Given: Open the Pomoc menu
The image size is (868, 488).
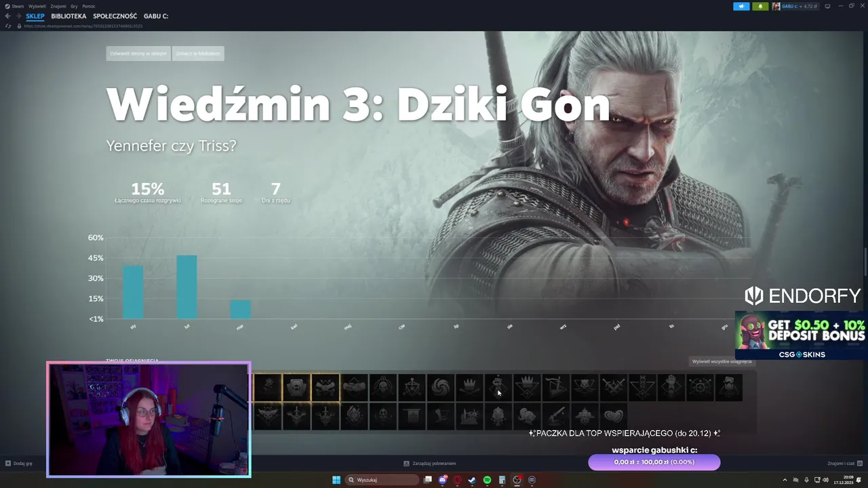Looking at the screenshot, I should point(89,6).
